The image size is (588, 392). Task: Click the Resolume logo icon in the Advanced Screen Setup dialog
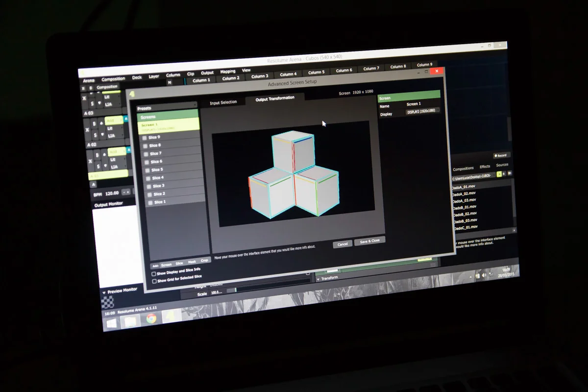132,94
